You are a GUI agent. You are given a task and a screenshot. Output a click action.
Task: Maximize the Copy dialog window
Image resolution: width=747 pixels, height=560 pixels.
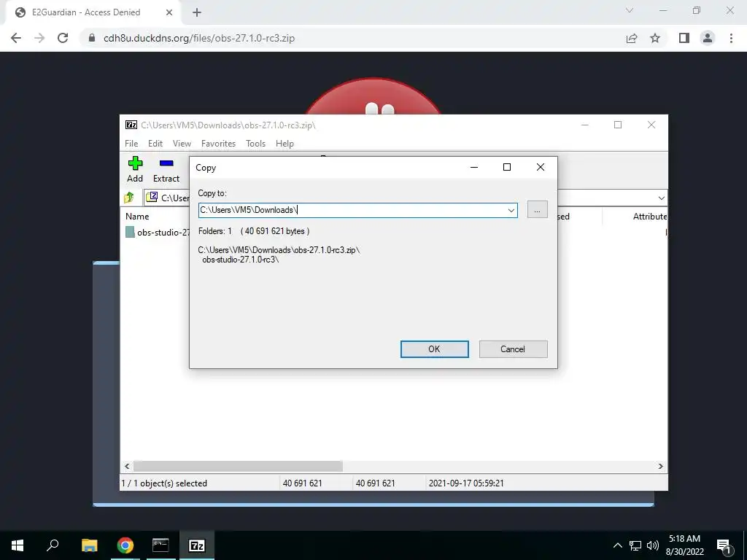pyautogui.click(x=507, y=167)
